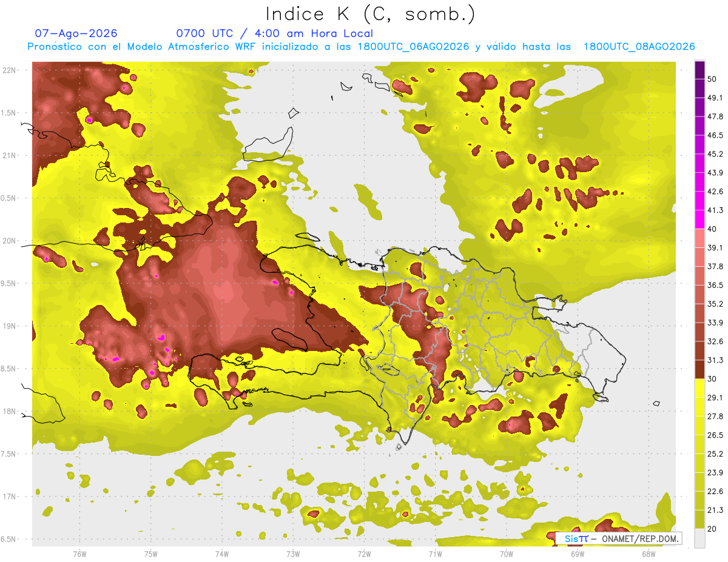Click the map title 'Indice K (C, somb.)'
This screenshot has width=728, height=562.
tap(371, 15)
